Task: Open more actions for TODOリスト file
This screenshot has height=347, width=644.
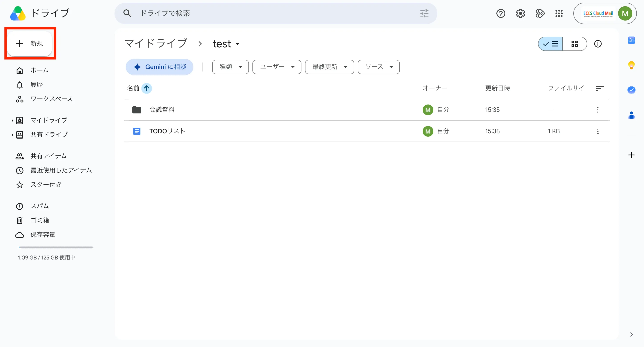Action: pyautogui.click(x=598, y=131)
